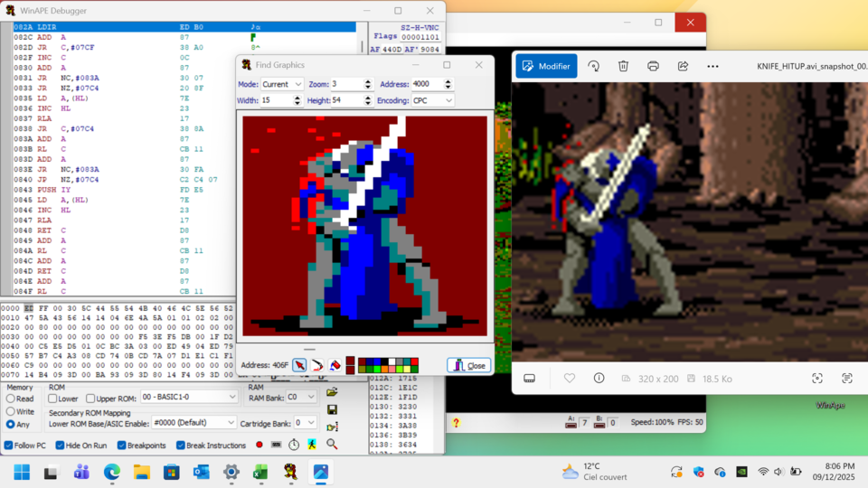Viewport: 868px width, 488px height.
Task: Open the weather widget showing 12°C
Action: (x=594, y=472)
